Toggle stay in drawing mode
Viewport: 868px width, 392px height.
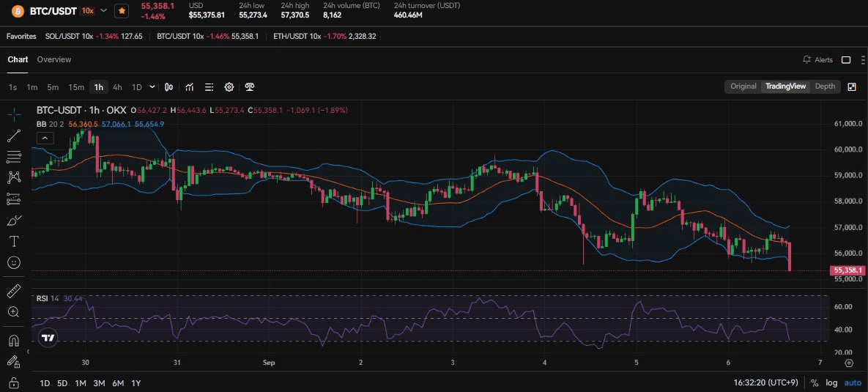14,361
